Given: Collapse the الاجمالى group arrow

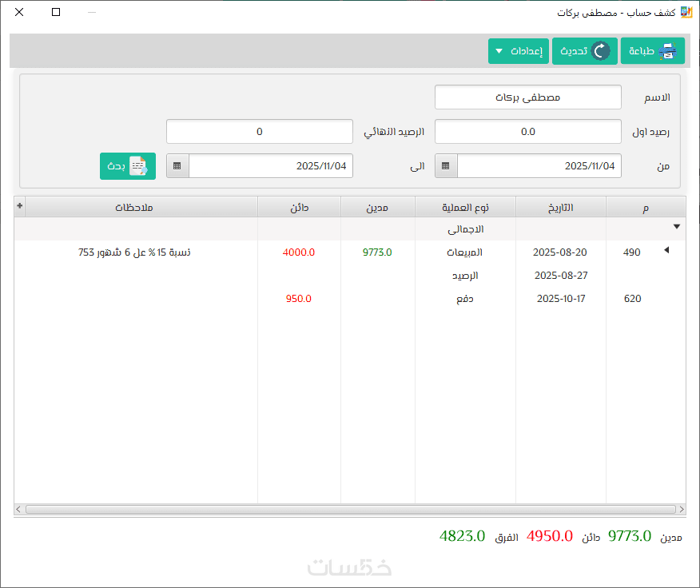Looking at the screenshot, I should pyautogui.click(x=677, y=227).
